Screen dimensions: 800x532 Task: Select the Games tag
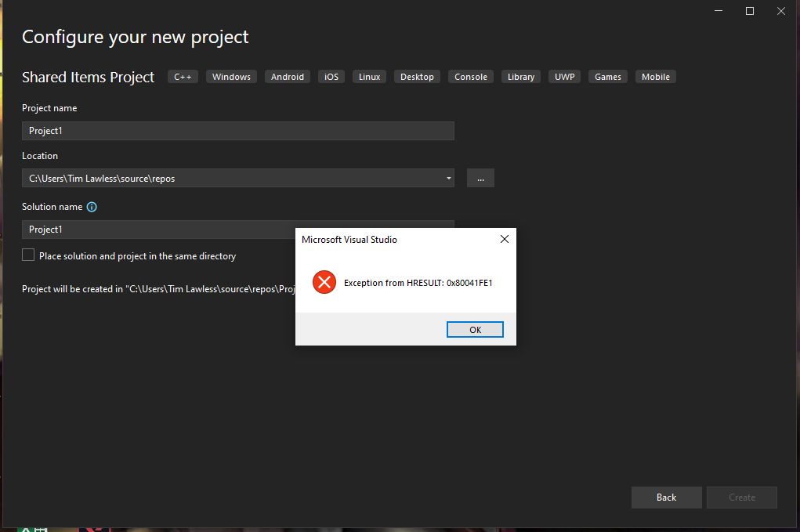click(608, 77)
